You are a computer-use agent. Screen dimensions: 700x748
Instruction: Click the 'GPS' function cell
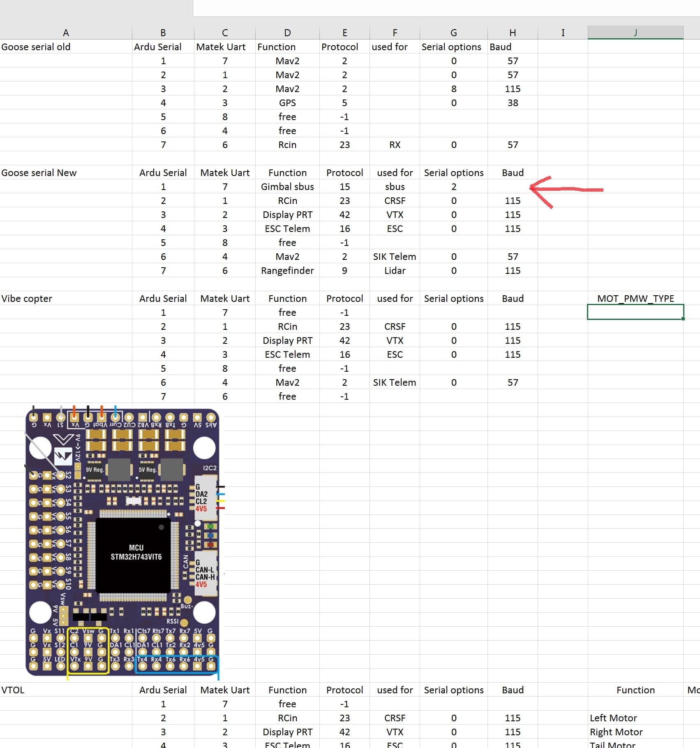[x=287, y=103]
